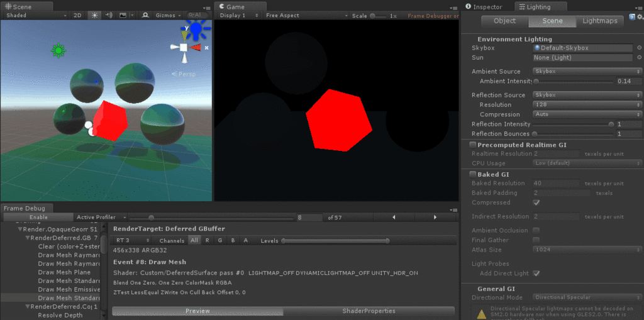This screenshot has width=644, height=320.
Task: Open Scene panel options menu icon
Action: pyautogui.click(x=206, y=8)
